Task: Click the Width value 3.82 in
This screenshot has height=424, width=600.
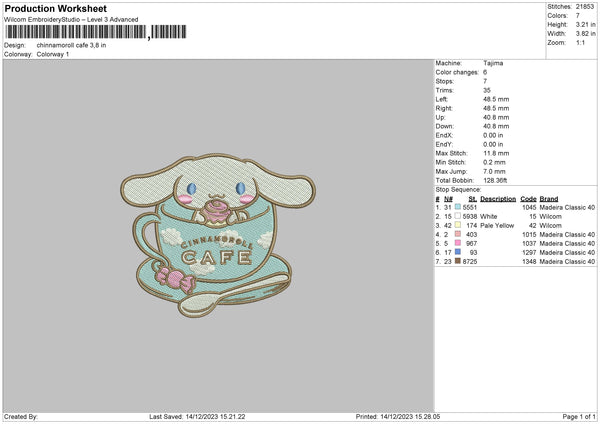Action: point(585,34)
